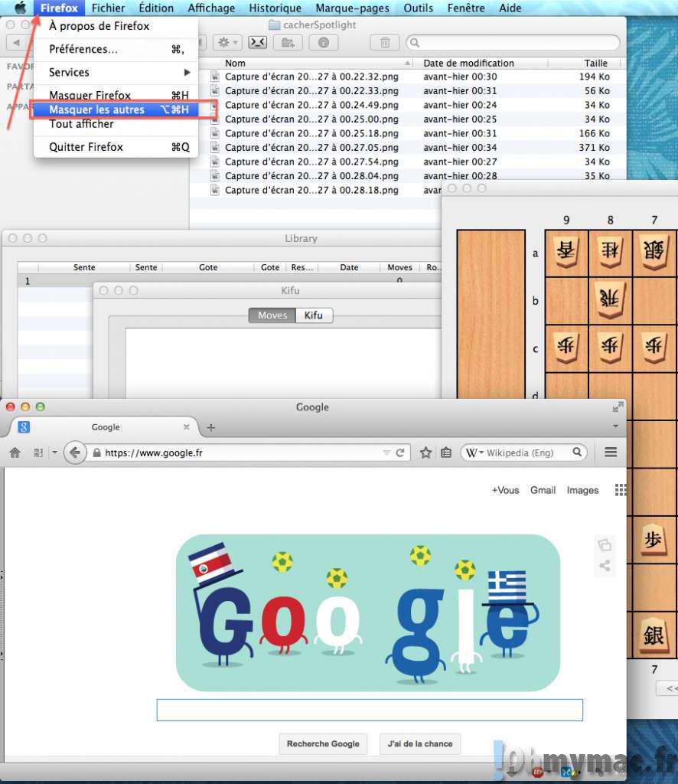Select À propos de Firefox
This screenshot has width=678, height=784.
116,26
